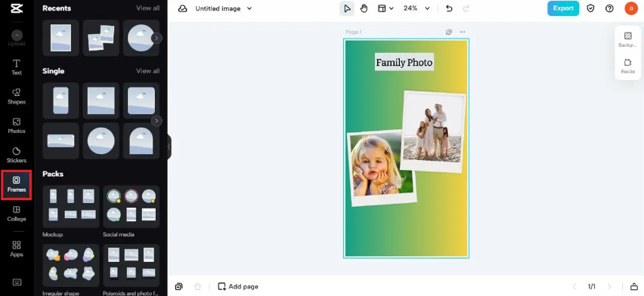644x296 pixels.
Task: Open the Photos panel
Action: point(17,125)
